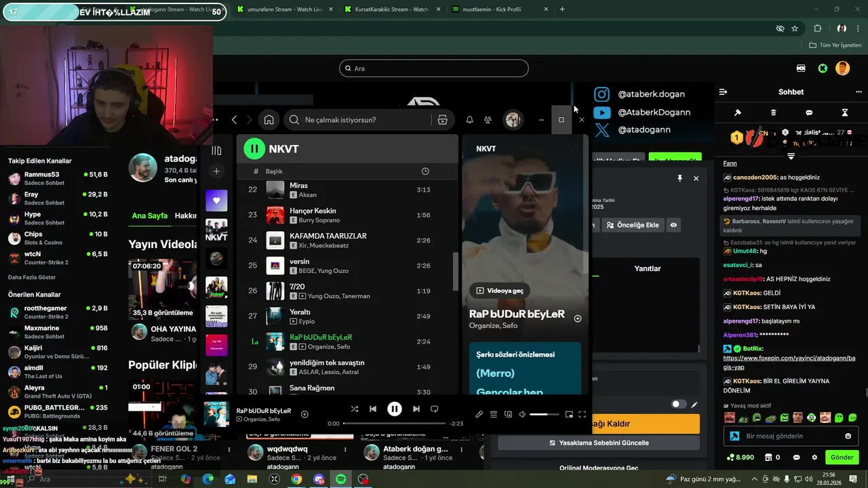Add song via plus icon in now-playing panel
Screen dimensions: 868x488
tap(578, 319)
